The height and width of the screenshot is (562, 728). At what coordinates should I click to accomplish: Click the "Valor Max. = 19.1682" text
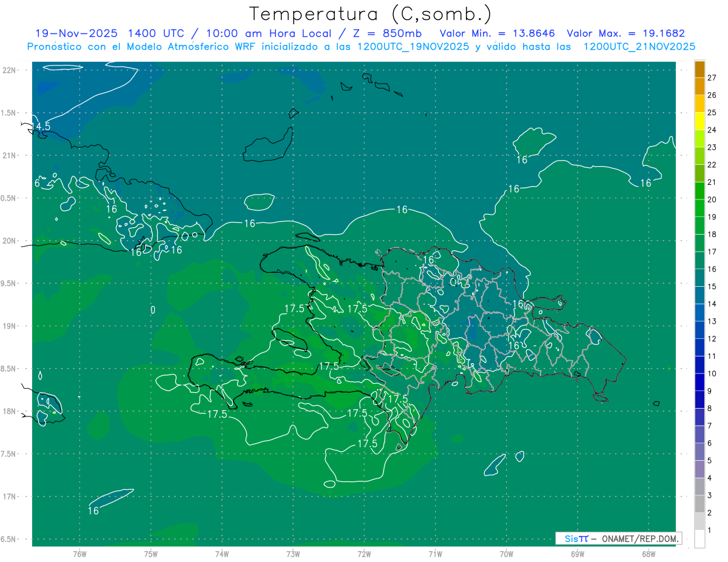[625, 33]
